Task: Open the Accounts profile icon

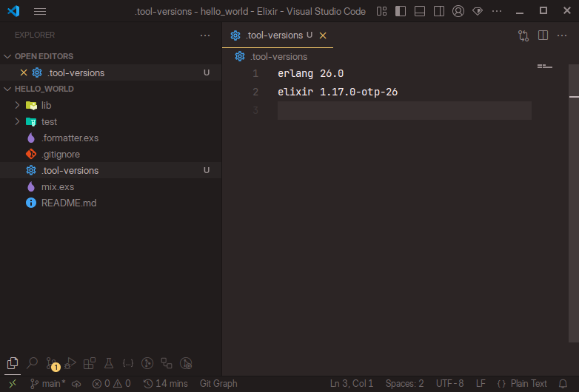Action: (x=458, y=11)
